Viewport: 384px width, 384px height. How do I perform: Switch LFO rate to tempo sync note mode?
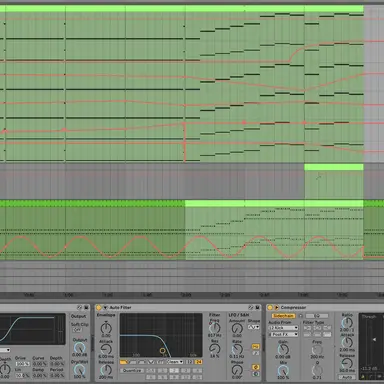(256, 353)
